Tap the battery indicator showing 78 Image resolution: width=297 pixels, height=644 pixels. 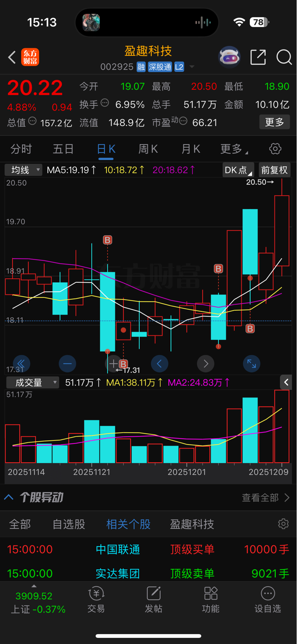[x=260, y=22]
